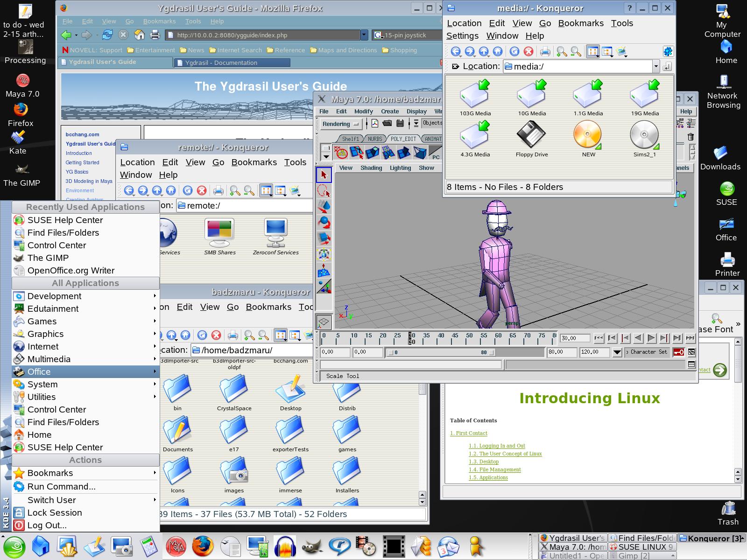Activate the Rotate tool in Maya toolbox
This screenshot has width=747, height=560.
click(x=324, y=223)
